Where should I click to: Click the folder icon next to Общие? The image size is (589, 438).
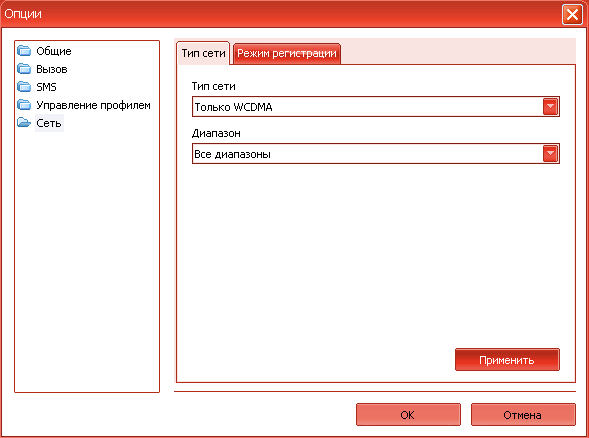pos(24,50)
